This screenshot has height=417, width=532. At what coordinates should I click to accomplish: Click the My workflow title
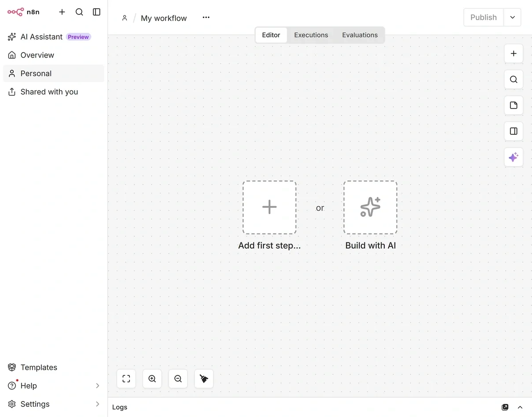coord(164,18)
